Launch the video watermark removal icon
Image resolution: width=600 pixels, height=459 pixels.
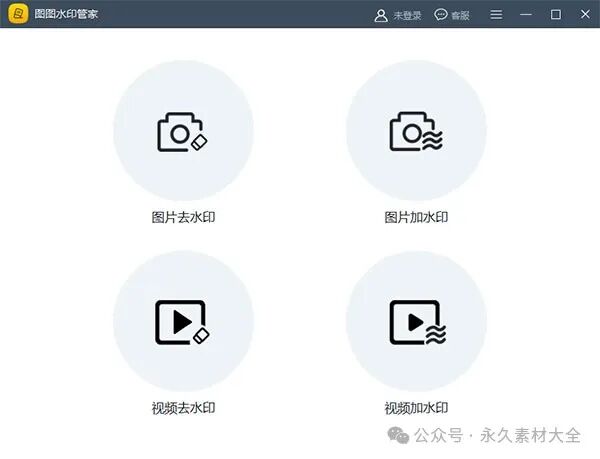pos(183,322)
